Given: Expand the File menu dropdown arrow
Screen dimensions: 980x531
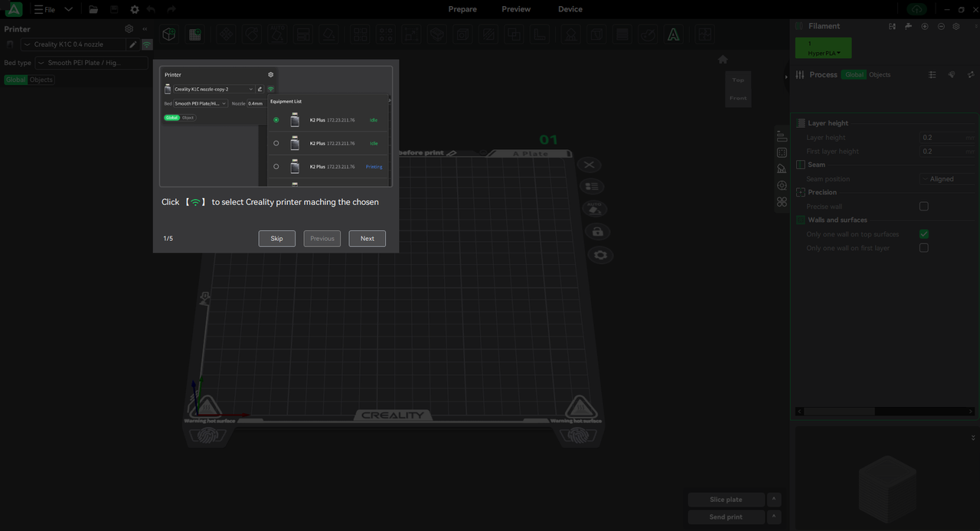Looking at the screenshot, I should 68,9.
